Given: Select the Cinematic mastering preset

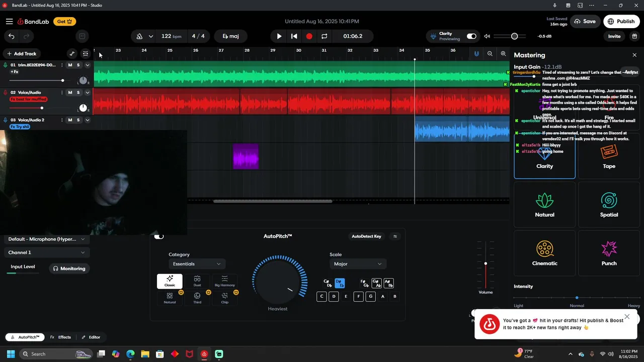Looking at the screenshot, I should pos(544,253).
